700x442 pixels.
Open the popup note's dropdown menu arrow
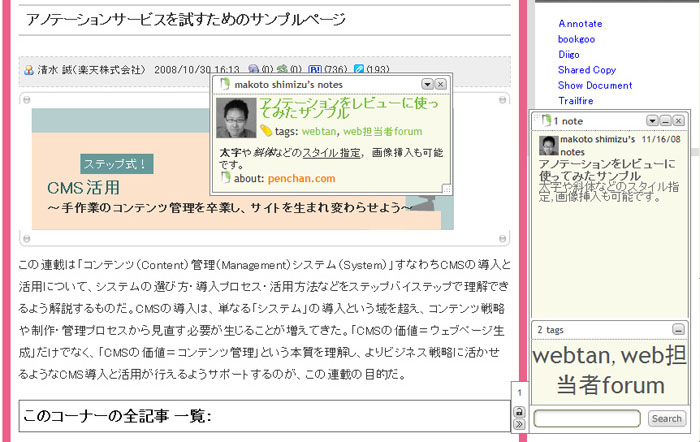click(427, 85)
